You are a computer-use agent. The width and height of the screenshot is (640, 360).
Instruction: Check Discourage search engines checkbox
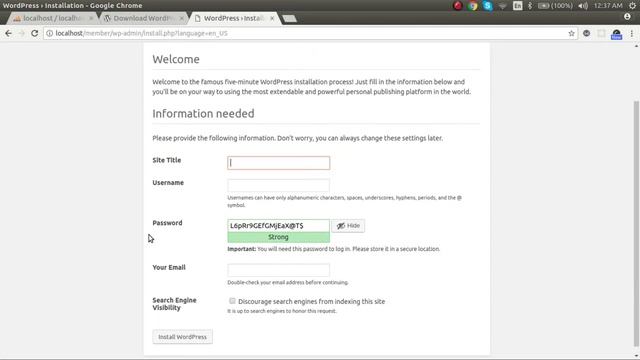(x=232, y=301)
